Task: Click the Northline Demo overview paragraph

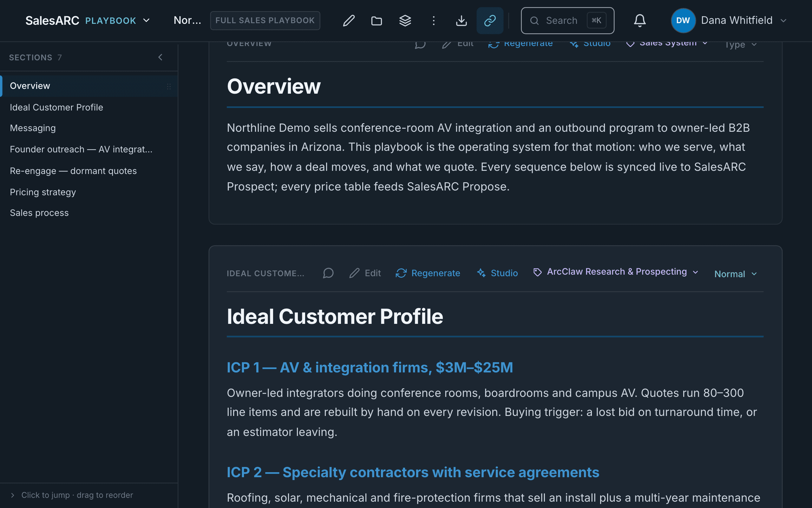Action: [488, 157]
